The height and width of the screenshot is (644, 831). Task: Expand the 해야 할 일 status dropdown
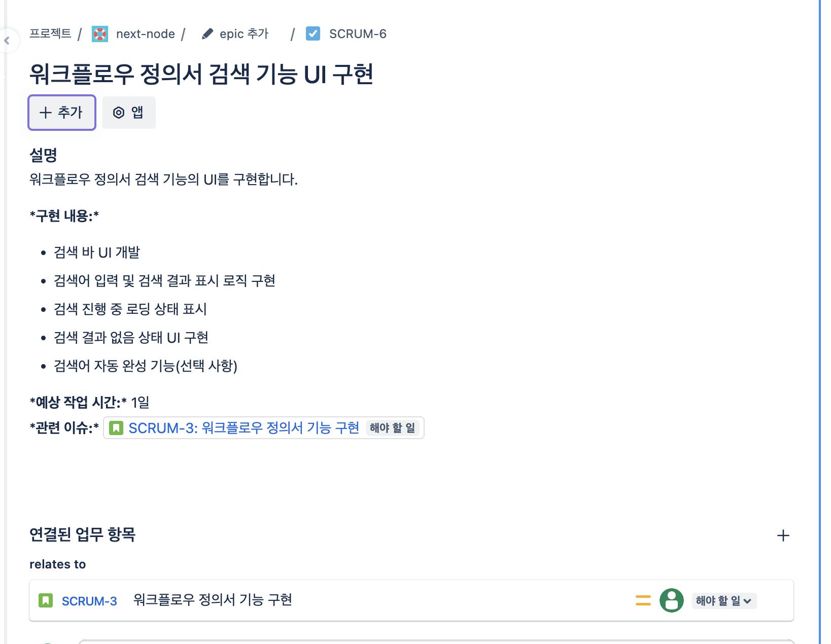click(723, 601)
